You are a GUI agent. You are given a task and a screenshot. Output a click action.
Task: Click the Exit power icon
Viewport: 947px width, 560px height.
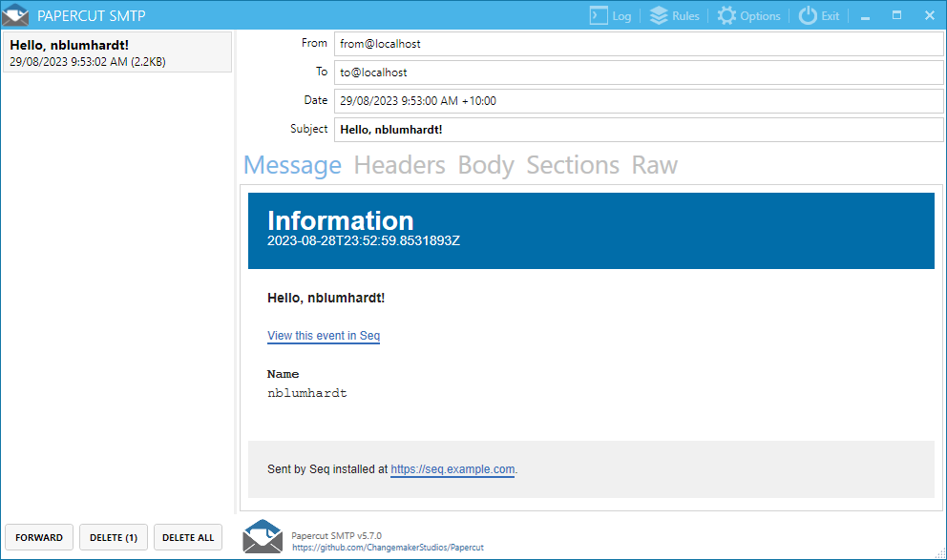[x=808, y=15]
